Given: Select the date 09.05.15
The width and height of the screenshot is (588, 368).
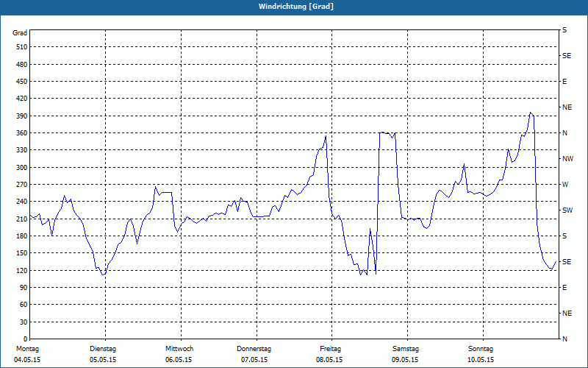Looking at the screenshot, I should 405,360.
